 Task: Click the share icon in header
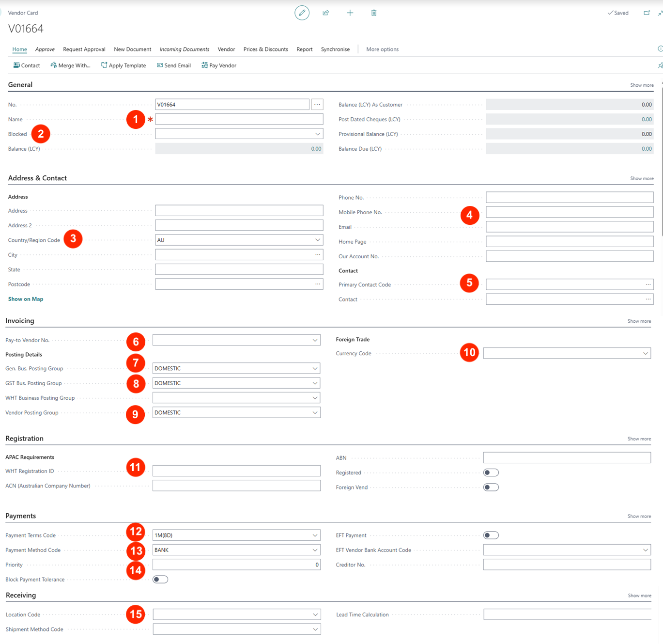click(326, 13)
